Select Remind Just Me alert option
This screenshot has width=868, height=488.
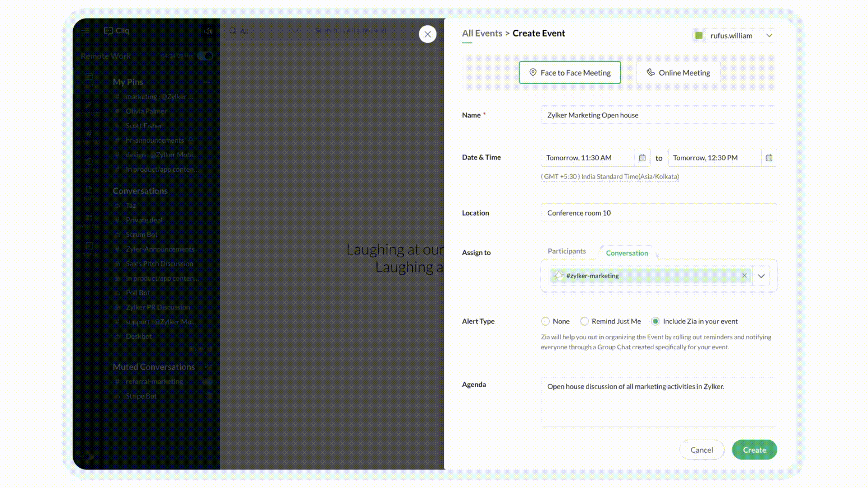585,321
